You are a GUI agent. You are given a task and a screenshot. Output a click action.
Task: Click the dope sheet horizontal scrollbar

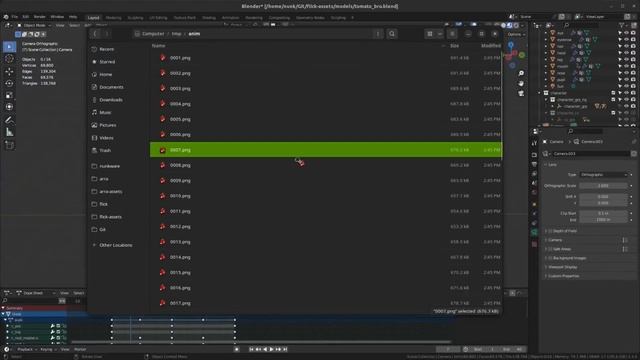tap(261, 342)
